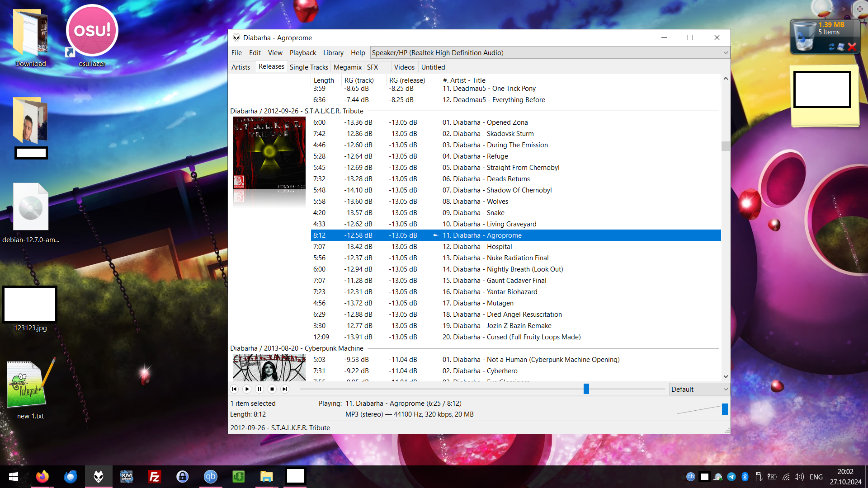Select track '20. Diabarha - Cursed (Full Fruity Loops Made)'
Viewport: 868px width, 488px height.
point(516,337)
